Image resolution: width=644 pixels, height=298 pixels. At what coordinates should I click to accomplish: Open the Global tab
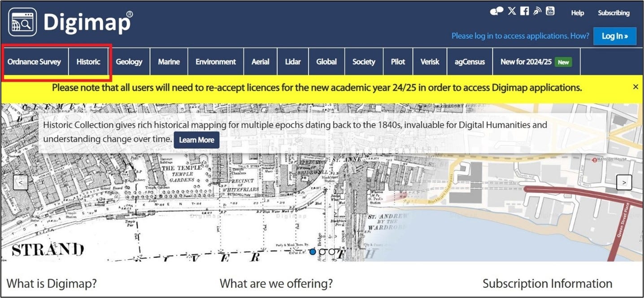326,61
